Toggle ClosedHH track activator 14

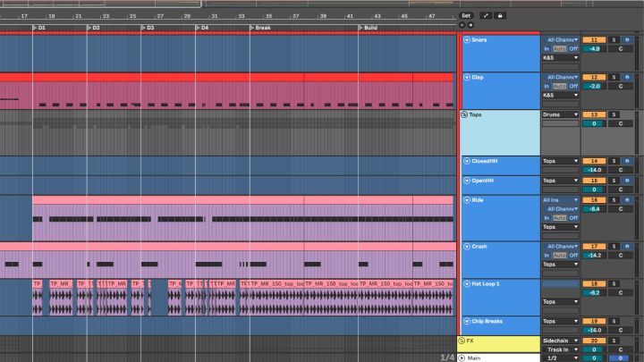[594, 161]
